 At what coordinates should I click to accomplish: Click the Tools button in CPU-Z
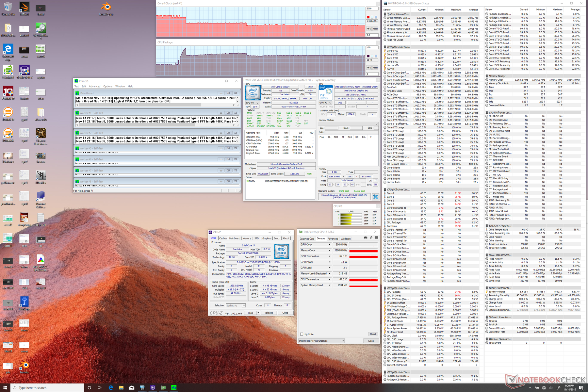click(250, 313)
